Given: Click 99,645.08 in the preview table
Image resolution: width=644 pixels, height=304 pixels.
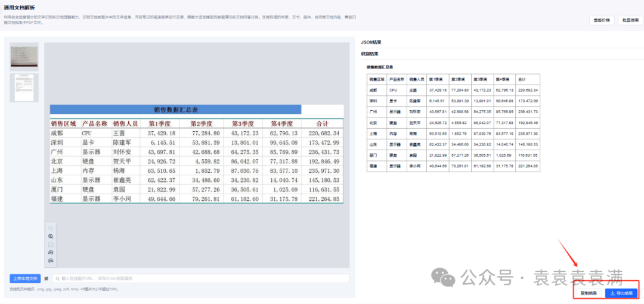Looking at the screenshot, I should [283, 142].
